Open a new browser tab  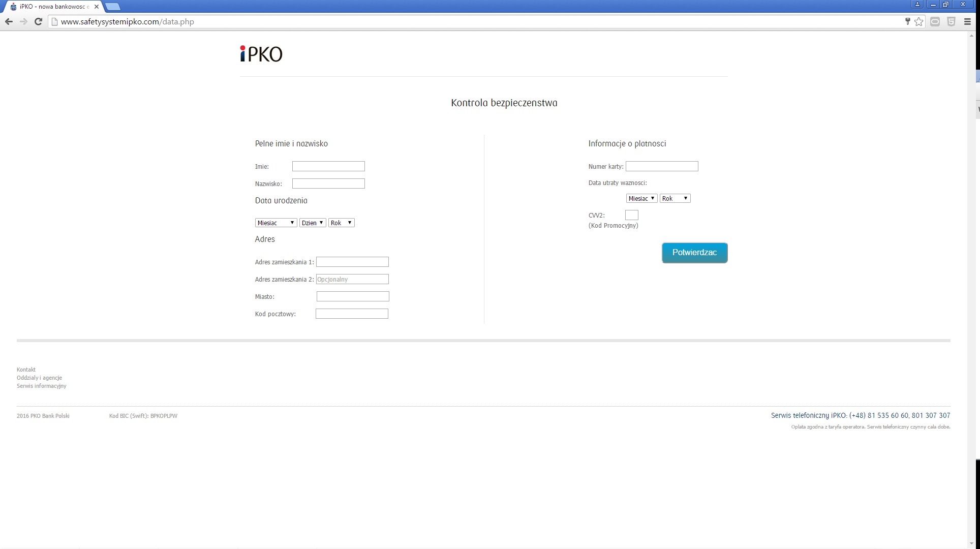[x=113, y=7]
